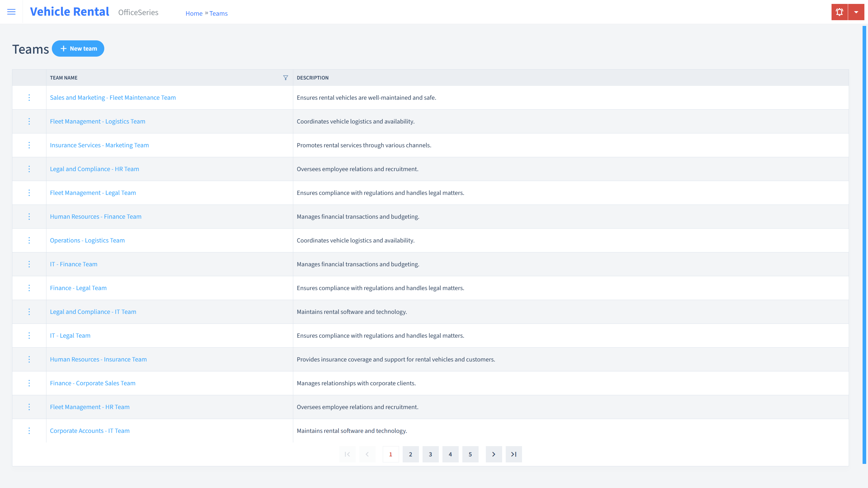The height and width of the screenshot is (488, 868).
Task: Click the next page arrow button
Action: click(494, 454)
